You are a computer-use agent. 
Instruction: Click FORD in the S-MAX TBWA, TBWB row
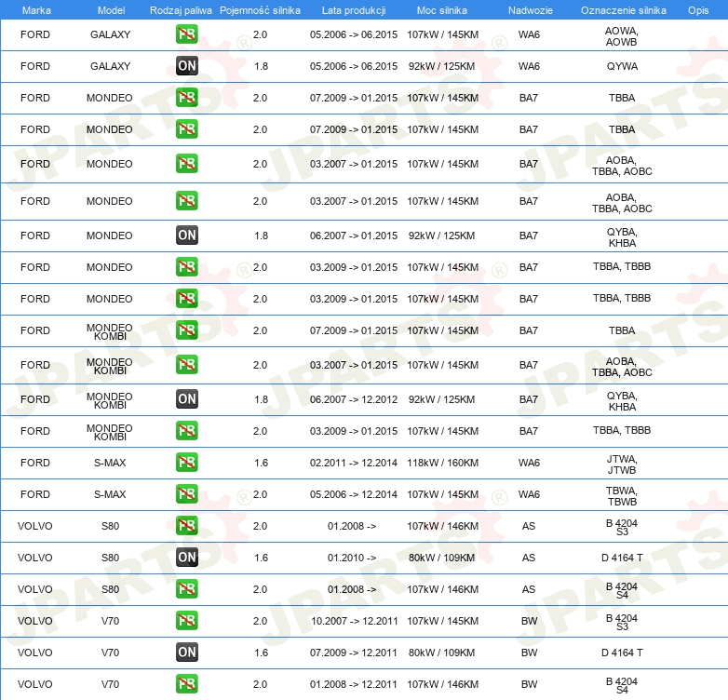coord(34,494)
